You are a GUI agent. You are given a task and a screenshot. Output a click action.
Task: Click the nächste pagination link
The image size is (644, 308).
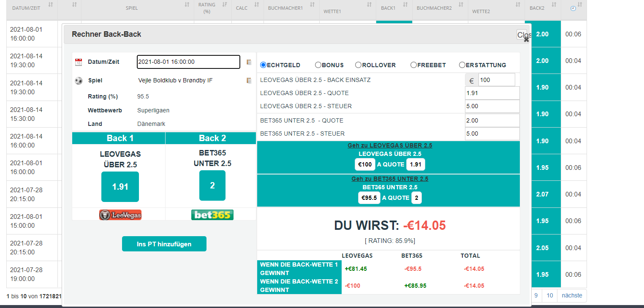tap(572, 296)
